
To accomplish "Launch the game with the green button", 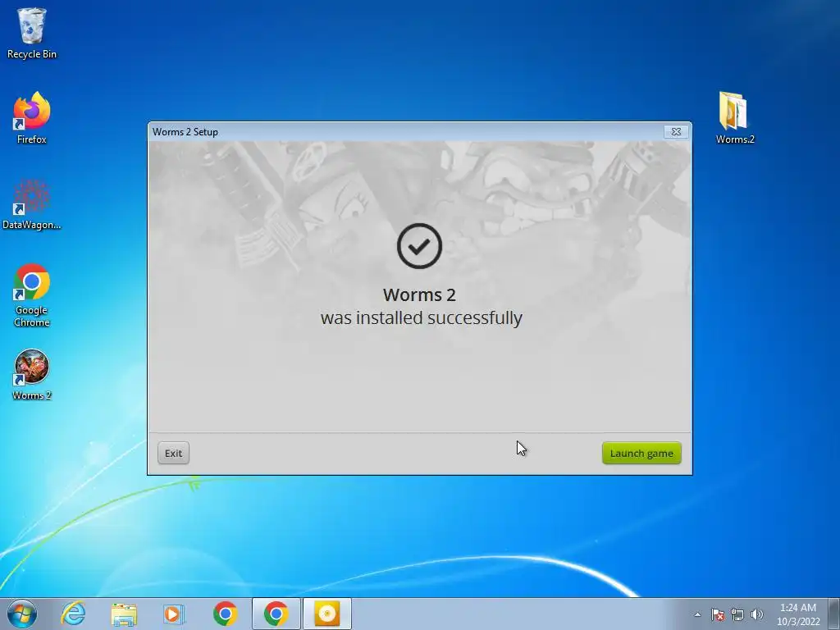I will (641, 453).
